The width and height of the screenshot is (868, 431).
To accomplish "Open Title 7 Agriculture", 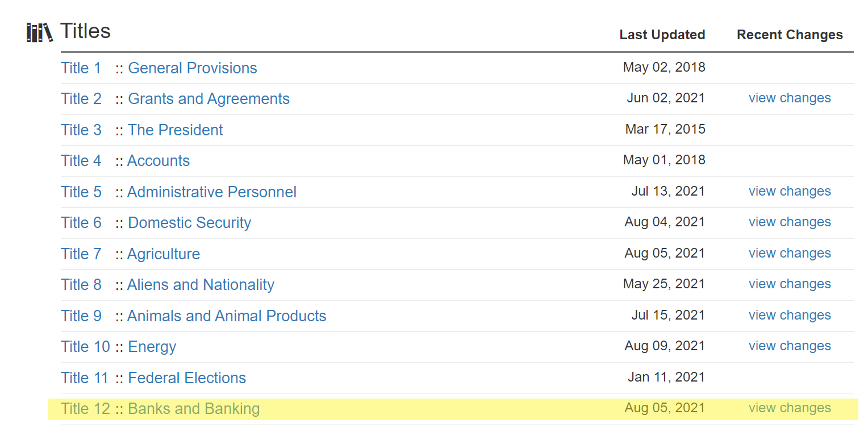I will pos(130,254).
